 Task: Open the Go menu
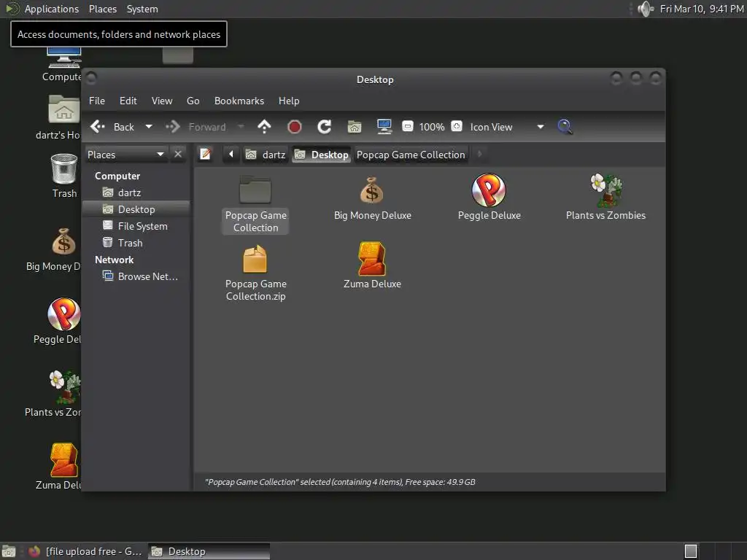click(x=193, y=101)
